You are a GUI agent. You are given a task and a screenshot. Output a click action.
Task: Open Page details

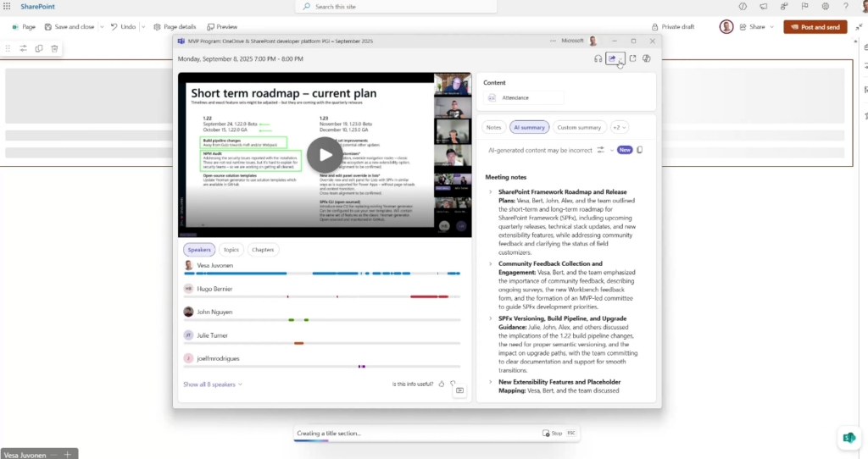[175, 26]
